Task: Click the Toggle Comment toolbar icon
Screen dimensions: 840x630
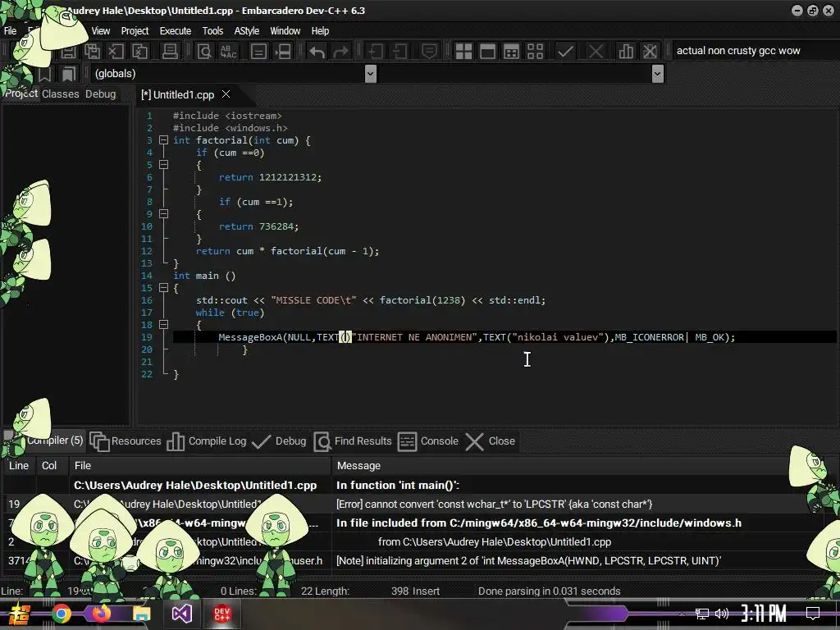Action: [429, 52]
